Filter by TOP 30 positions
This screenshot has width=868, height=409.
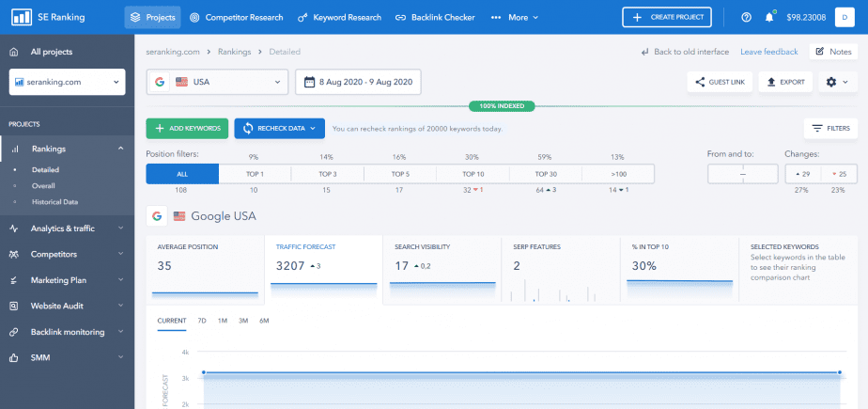[x=546, y=174]
